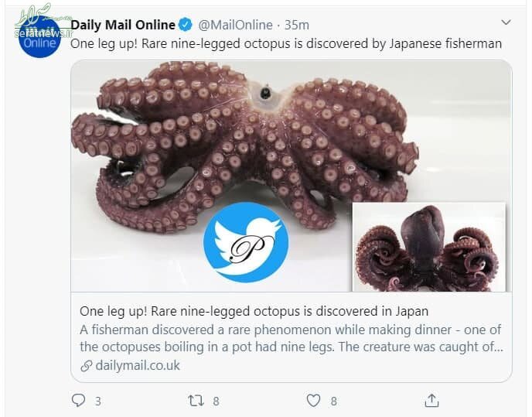Click the Twitter bird logo on the image
This screenshot has width=532, height=417.
pyautogui.click(x=245, y=244)
